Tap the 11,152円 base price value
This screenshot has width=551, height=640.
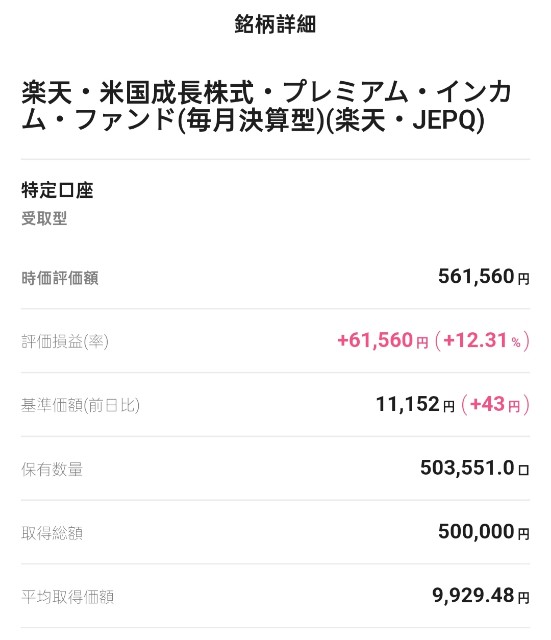pyautogui.click(x=415, y=404)
